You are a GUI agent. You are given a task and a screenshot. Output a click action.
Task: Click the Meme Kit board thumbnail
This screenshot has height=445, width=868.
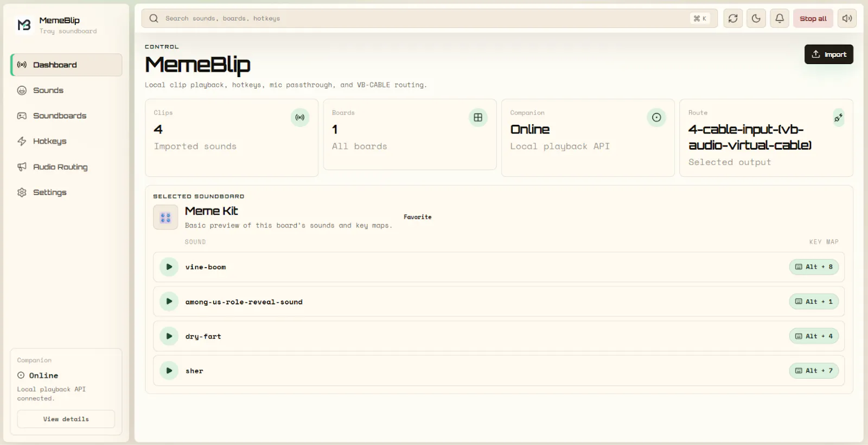click(x=165, y=217)
